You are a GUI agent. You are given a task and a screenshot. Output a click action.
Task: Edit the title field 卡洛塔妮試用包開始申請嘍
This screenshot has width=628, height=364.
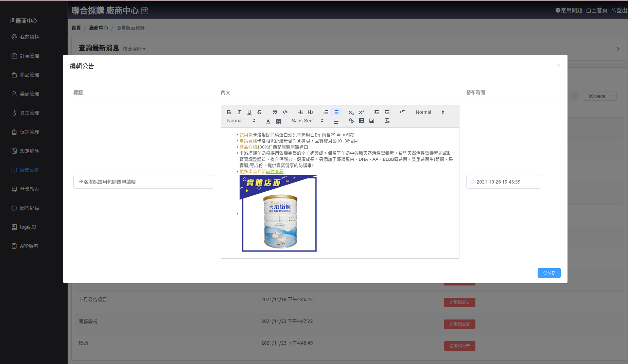point(144,182)
